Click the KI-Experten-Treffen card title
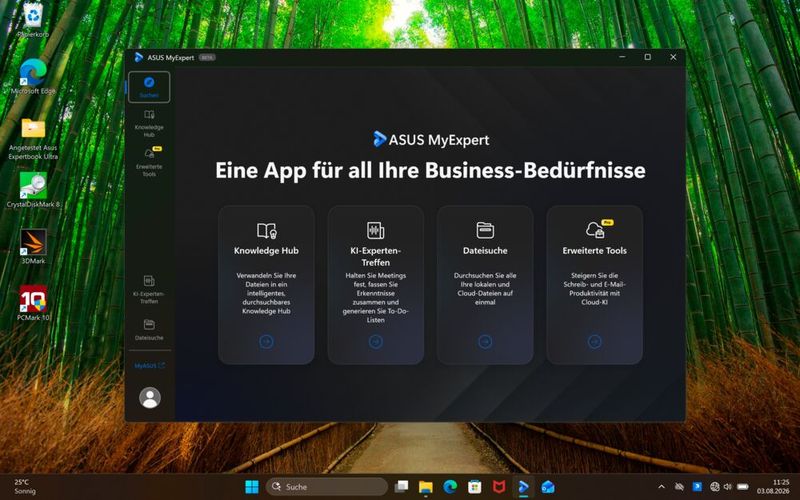800x500 pixels. (x=376, y=256)
